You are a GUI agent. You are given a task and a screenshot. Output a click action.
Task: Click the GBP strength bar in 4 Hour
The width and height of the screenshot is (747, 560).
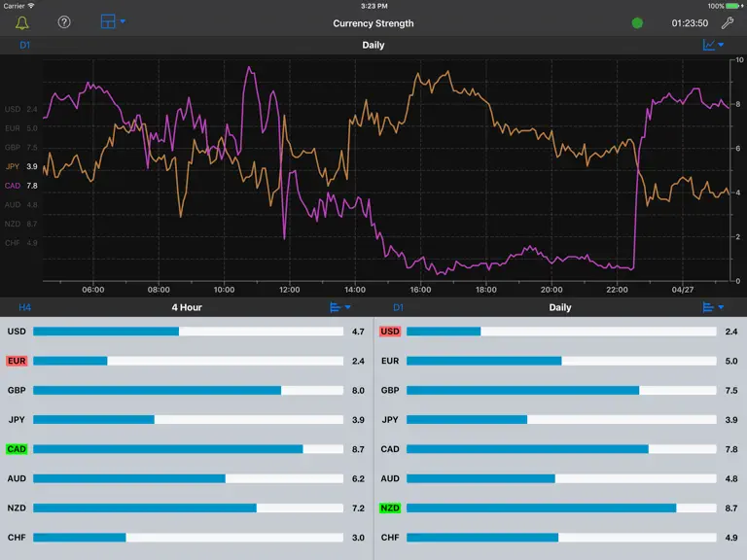188,391
